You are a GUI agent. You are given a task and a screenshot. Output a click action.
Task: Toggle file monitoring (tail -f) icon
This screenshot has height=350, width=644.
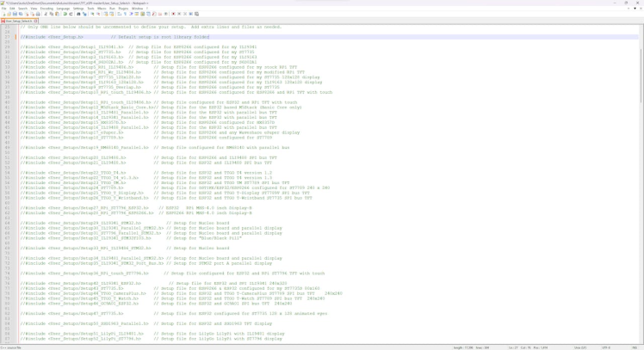pyautogui.click(x=166, y=14)
